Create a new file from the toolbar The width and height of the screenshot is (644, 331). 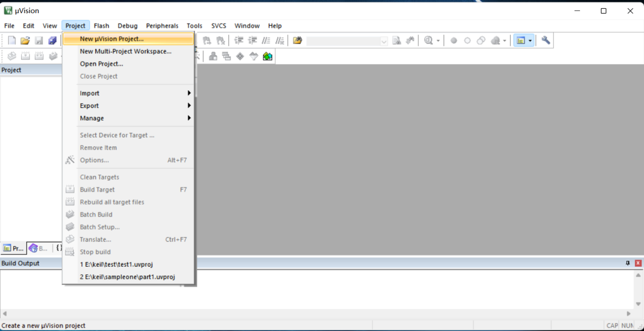point(12,41)
